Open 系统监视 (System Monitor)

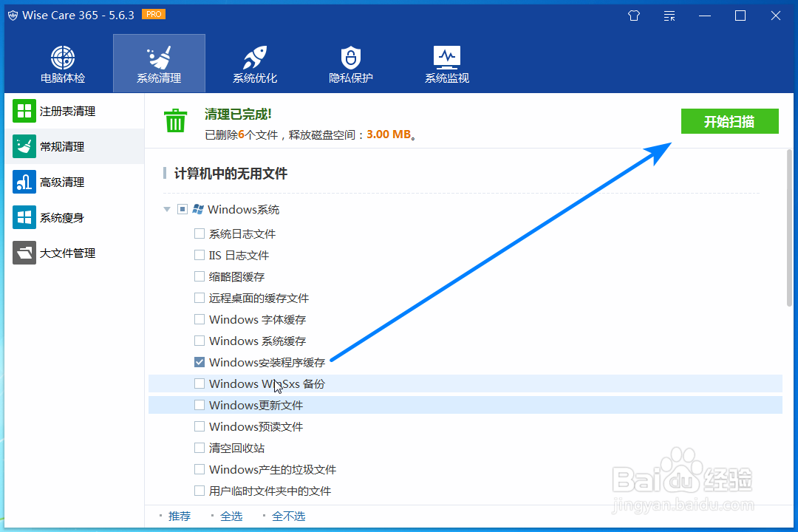coord(446,63)
